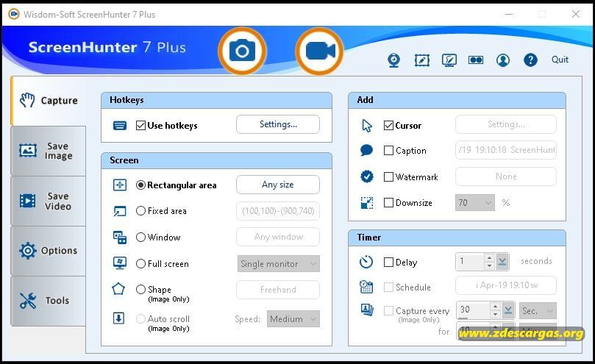Select the Full screen radio option
Viewport: 595px width, 364px height.
[140, 263]
